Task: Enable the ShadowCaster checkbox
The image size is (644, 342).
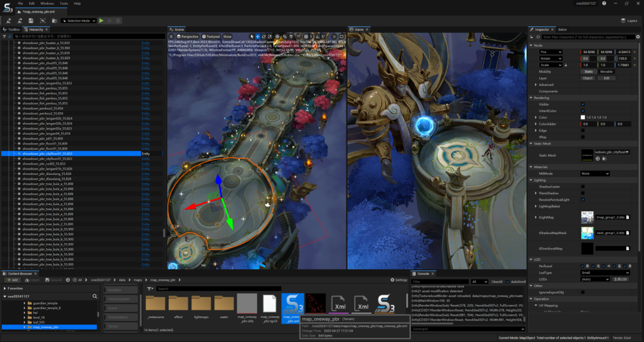Action: pos(583,187)
